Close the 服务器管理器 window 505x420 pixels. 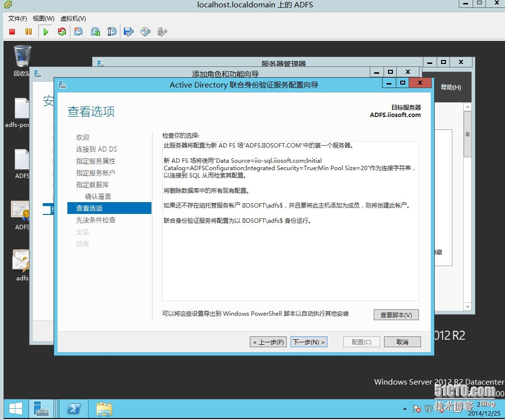[x=461, y=62]
